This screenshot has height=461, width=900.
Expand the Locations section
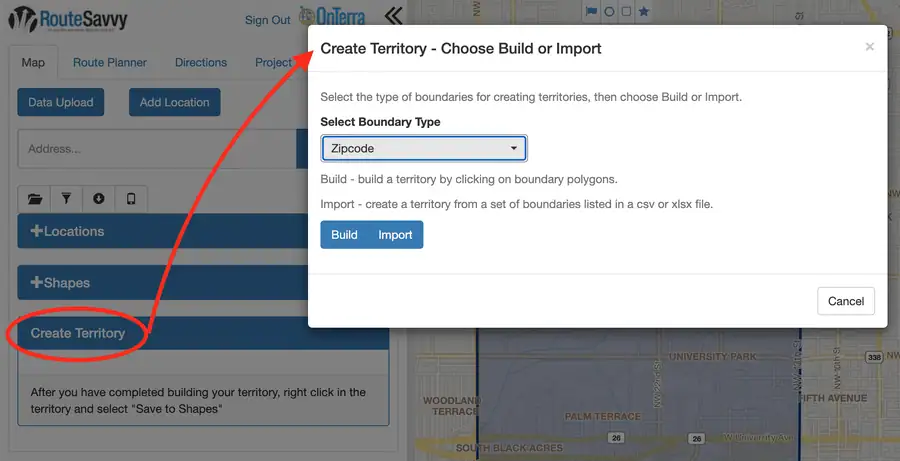(x=163, y=231)
